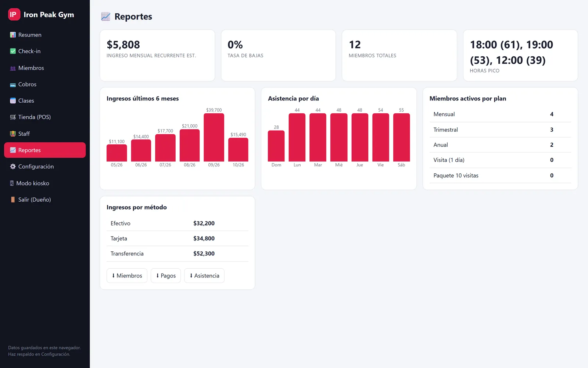The width and height of the screenshot is (588, 368).
Task: Click the 0% Tasa de bajas value
Action: pos(235,45)
